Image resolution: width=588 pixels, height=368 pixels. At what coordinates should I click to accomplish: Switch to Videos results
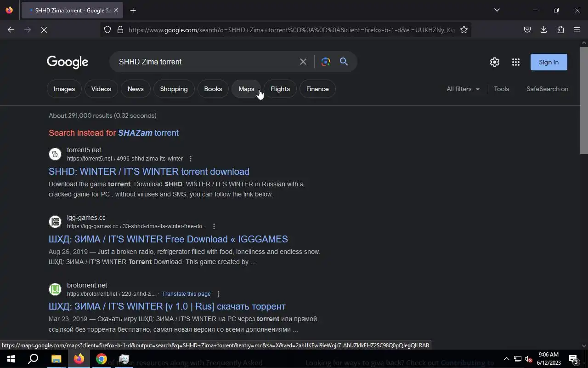coord(101,89)
